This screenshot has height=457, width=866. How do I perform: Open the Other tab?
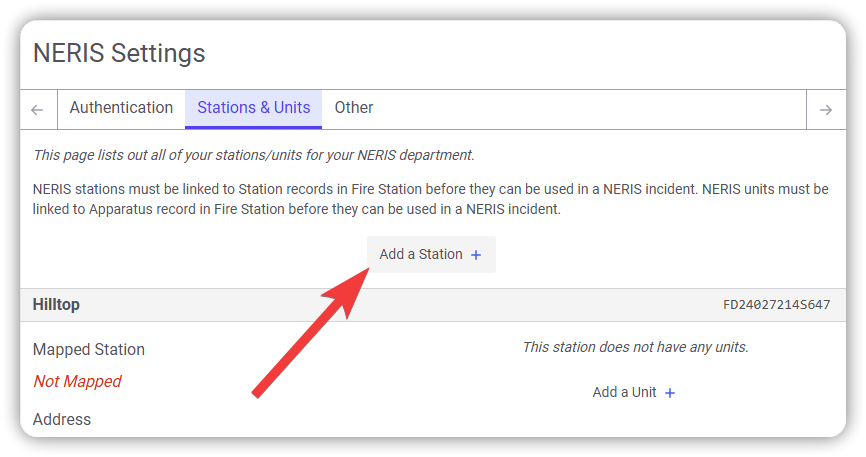[354, 108]
